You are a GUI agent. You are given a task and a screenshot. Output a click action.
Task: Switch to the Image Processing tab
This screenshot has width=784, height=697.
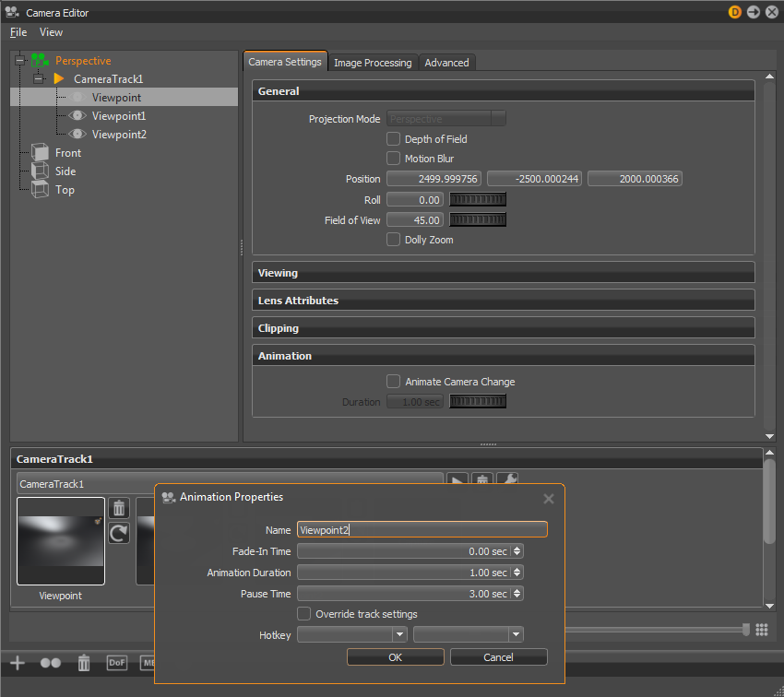coord(373,63)
